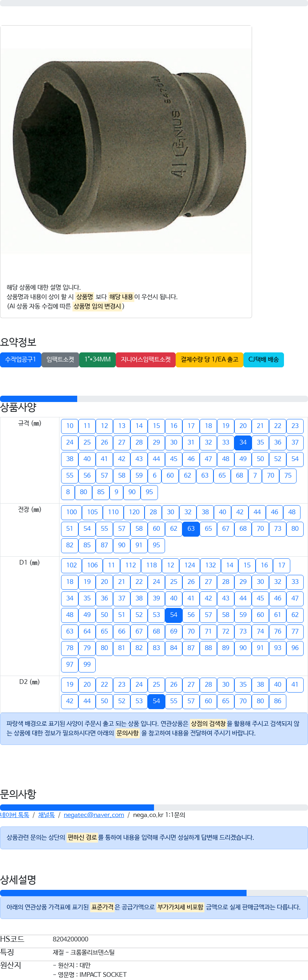The width and height of the screenshot is (308, 980).
Task: Click the 1"*34MM green tag
Action: (x=97, y=359)
